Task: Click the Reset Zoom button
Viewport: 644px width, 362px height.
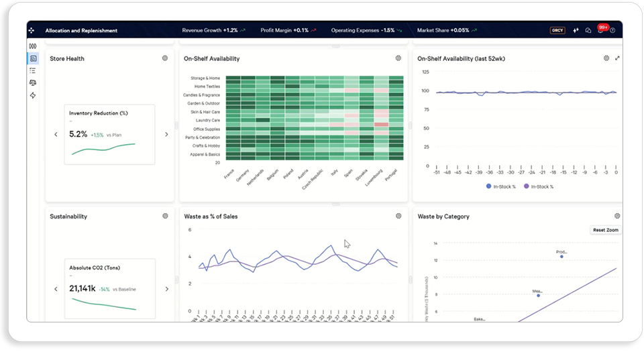Action: coord(605,230)
